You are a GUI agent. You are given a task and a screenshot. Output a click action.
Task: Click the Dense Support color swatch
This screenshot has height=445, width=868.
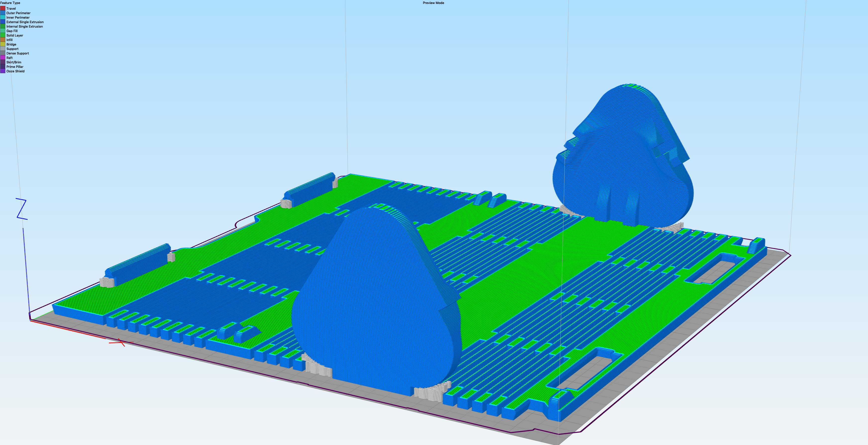(x=3, y=53)
